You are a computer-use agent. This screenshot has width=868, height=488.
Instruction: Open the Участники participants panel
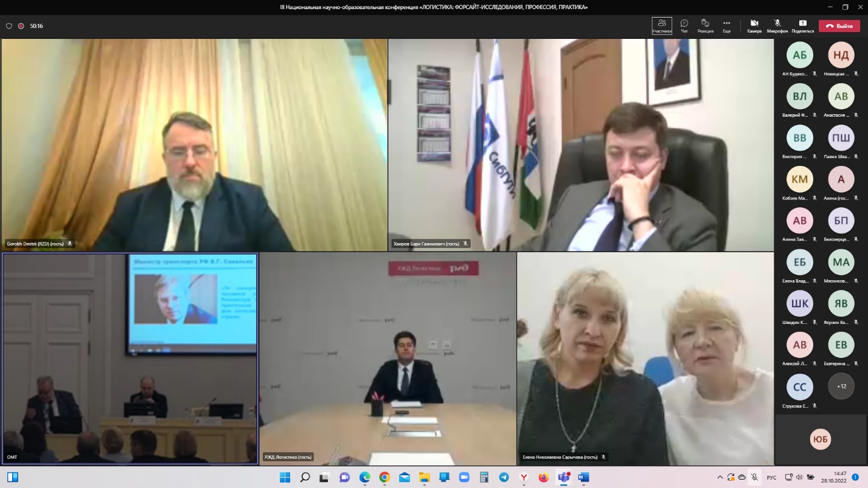click(x=662, y=26)
